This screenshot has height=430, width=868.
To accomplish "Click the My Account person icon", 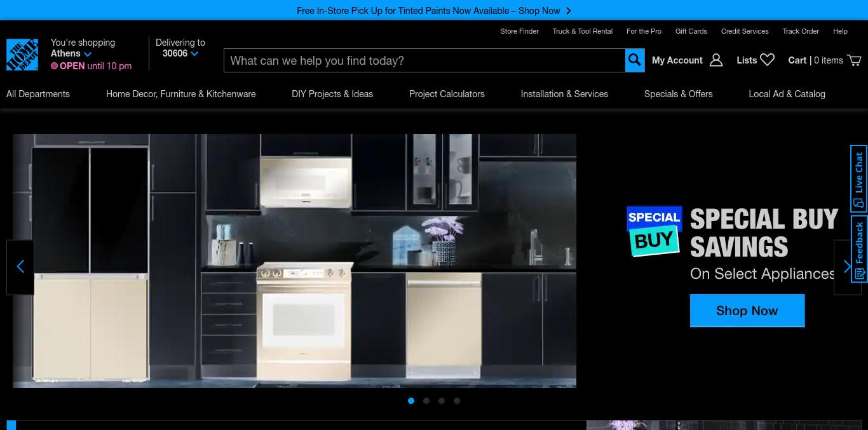I will tap(716, 60).
